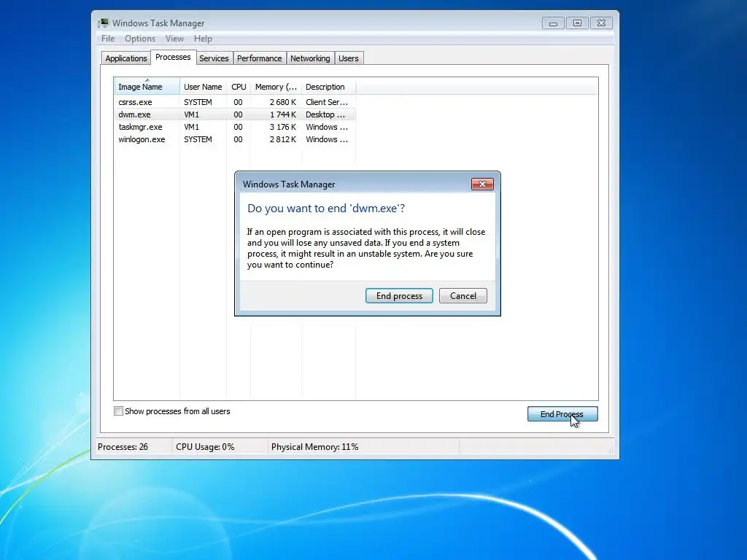This screenshot has width=747, height=560.
Task: Select the winlogon.exe process row
Action: pos(235,139)
